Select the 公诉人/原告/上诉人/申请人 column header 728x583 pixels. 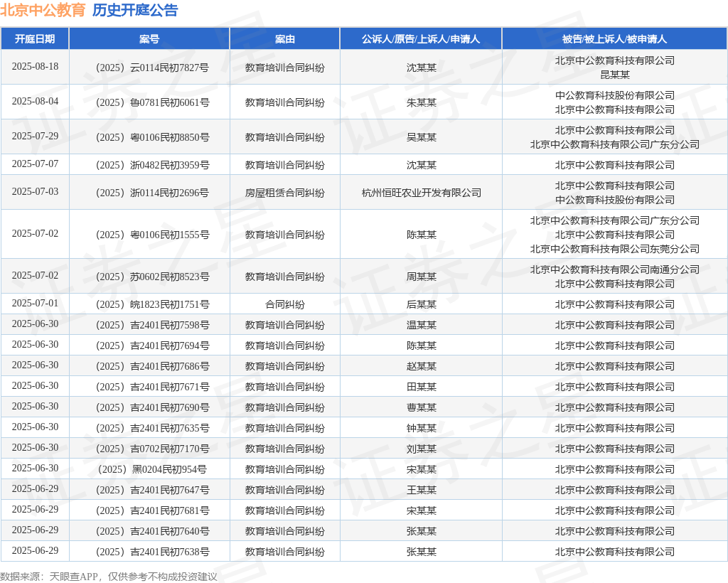click(421, 39)
